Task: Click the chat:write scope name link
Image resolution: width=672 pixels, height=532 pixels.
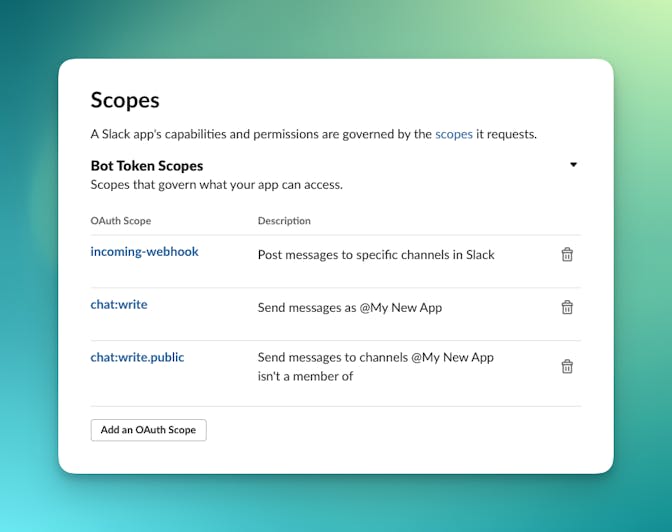Action: click(x=119, y=305)
